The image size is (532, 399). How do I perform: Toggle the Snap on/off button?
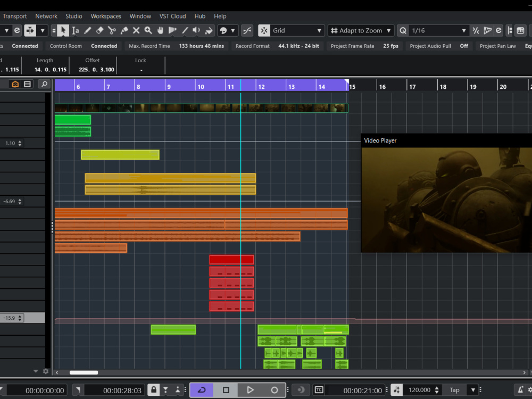point(264,30)
